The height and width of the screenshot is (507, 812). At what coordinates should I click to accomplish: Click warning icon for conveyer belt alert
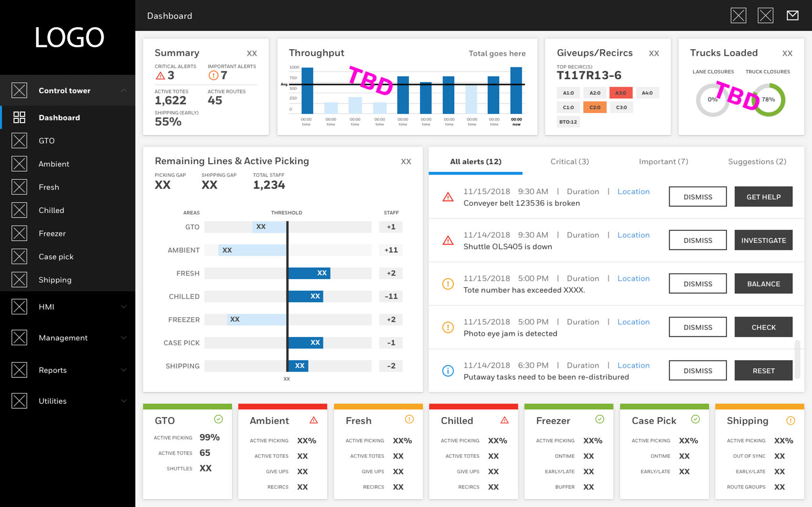click(x=448, y=197)
